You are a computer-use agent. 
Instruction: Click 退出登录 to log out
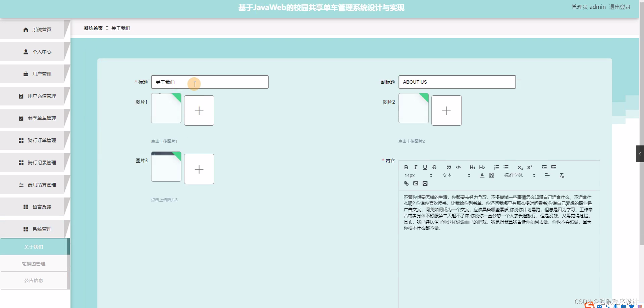(x=620, y=7)
